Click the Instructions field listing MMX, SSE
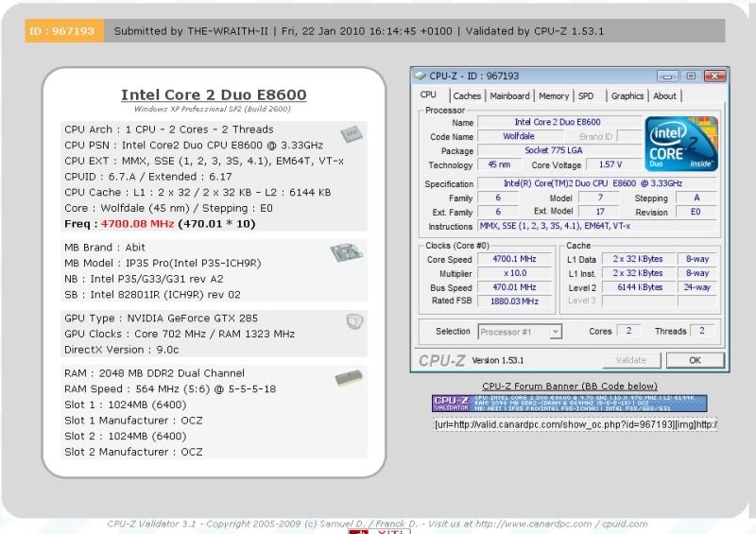756x534 pixels. pyautogui.click(x=596, y=226)
